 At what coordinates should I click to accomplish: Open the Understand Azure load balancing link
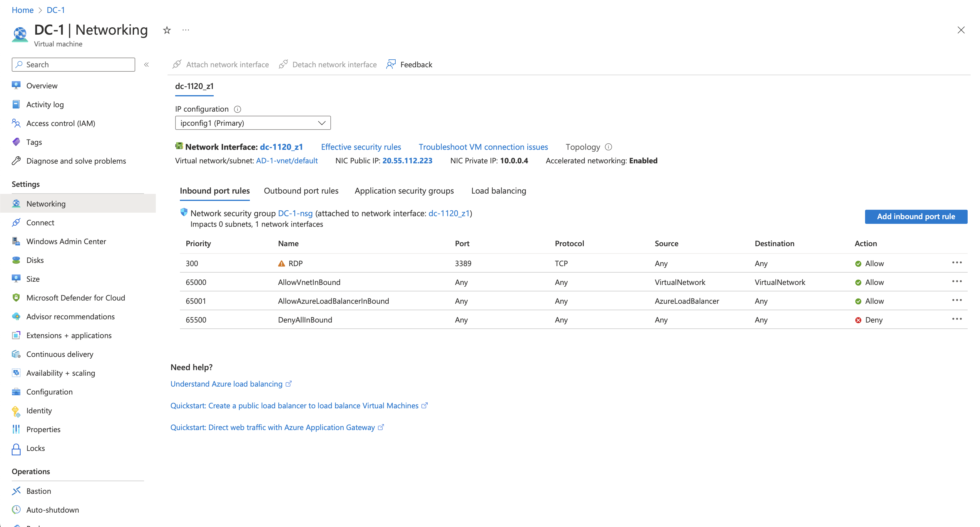point(230,384)
